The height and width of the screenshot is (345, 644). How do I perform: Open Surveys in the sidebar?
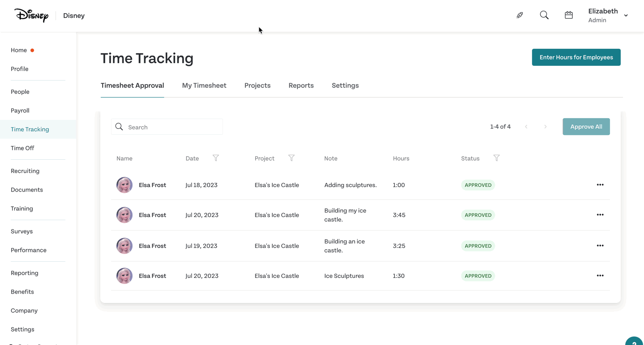(x=22, y=231)
